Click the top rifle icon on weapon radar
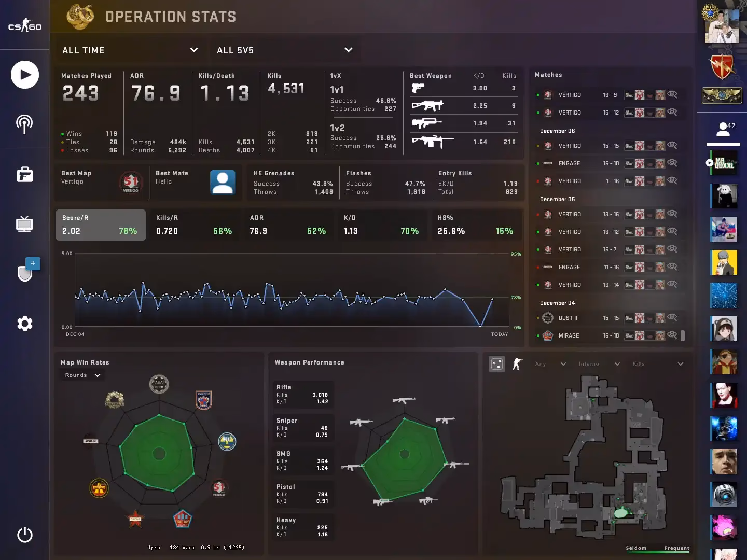Viewport: 747px width, 560px height. click(x=404, y=400)
